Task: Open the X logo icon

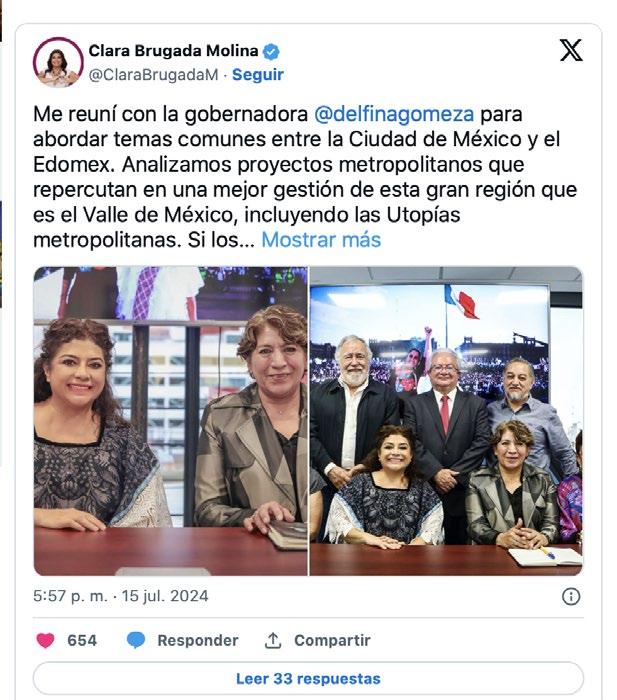Action: tap(571, 50)
